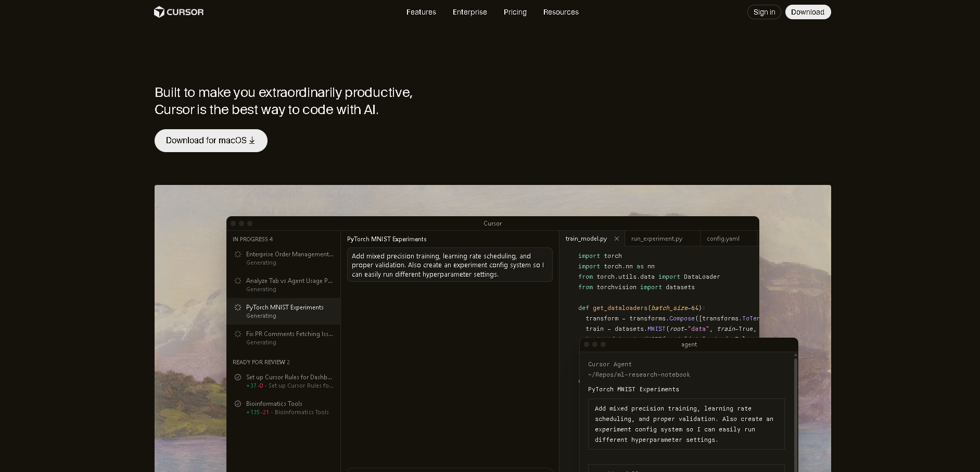Click the checkmark icon beside Bioinformatics Tools
980x472 pixels.
(x=238, y=404)
